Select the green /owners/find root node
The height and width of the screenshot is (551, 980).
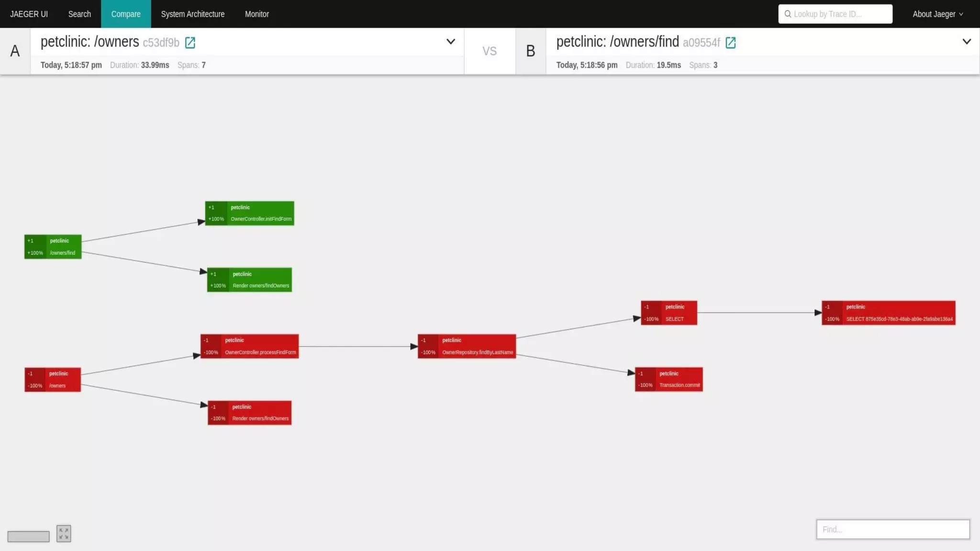pos(53,247)
